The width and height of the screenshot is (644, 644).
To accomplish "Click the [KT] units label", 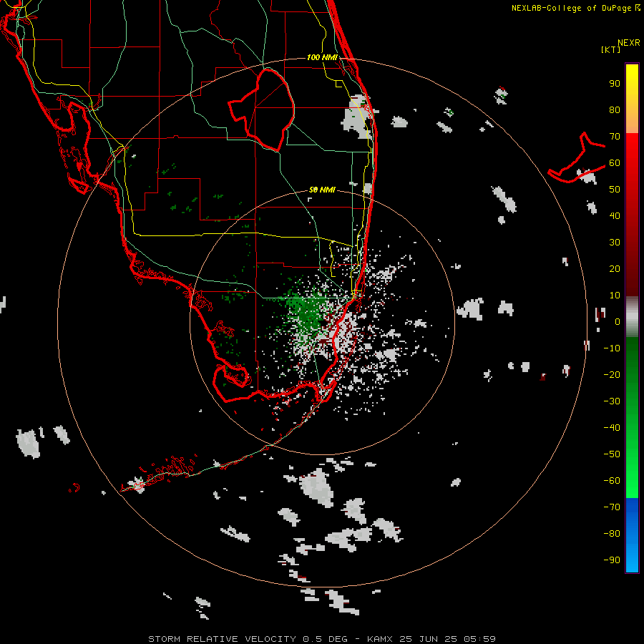I will point(611,49).
